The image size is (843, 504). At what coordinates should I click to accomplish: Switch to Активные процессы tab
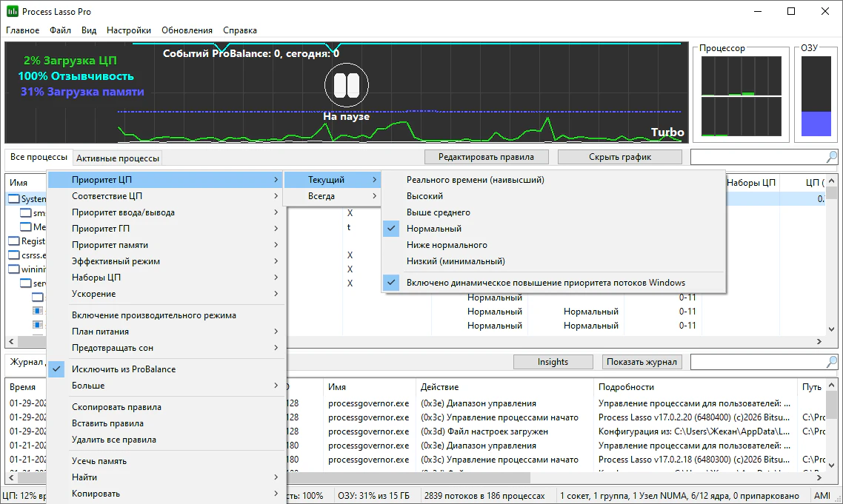pyautogui.click(x=117, y=158)
